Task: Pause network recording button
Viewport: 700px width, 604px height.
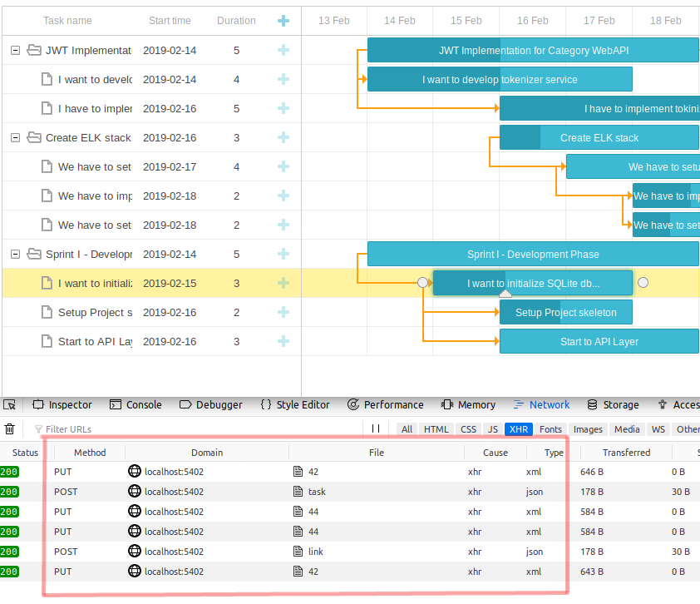Action: click(376, 429)
